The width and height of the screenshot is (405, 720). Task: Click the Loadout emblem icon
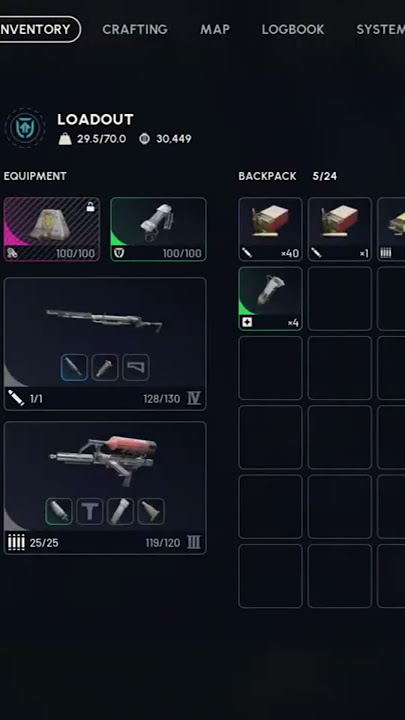(x=25, y=128)
